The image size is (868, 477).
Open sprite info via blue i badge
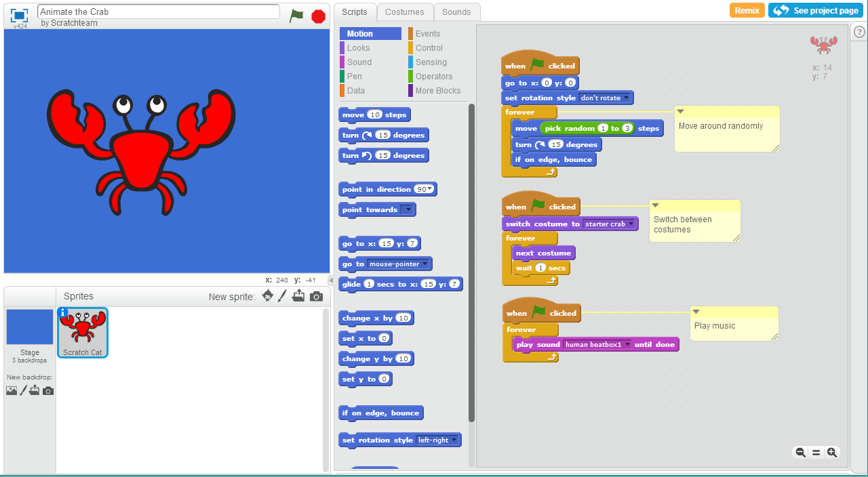(x=63, y=312)
